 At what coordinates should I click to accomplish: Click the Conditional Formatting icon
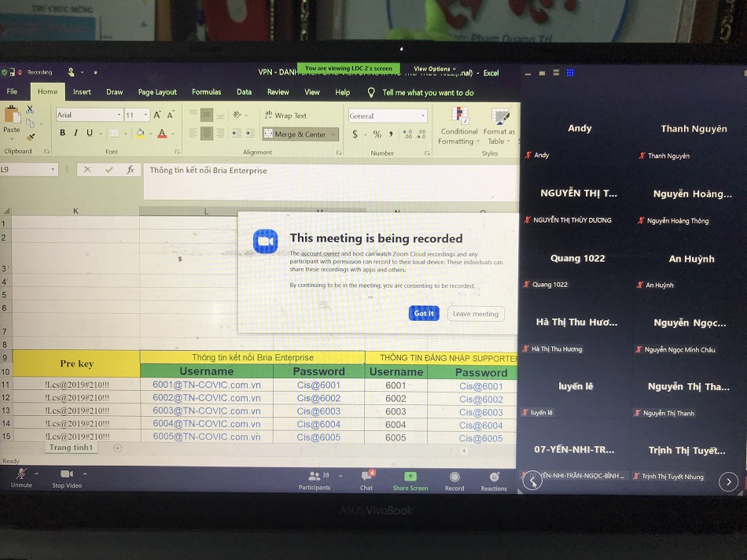point(459,117)
